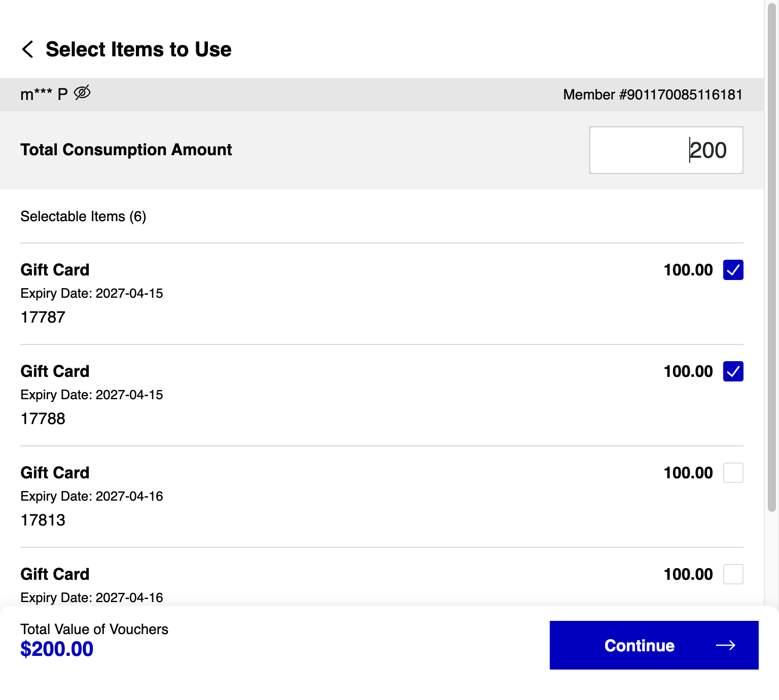Select the Member #901170085116181 text
The width and height of the screenshot is (779, 700).
(653, 95)
